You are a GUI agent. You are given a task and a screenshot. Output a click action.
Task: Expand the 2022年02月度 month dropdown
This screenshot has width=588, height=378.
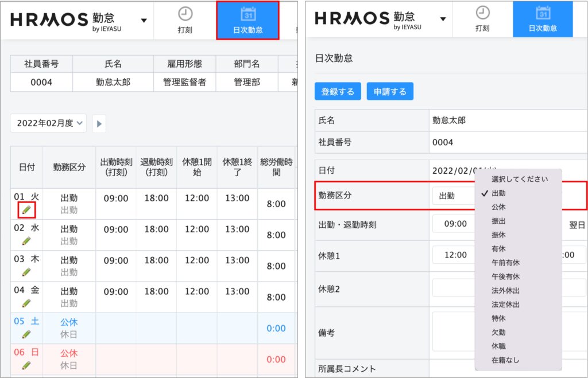click(49, 123)
